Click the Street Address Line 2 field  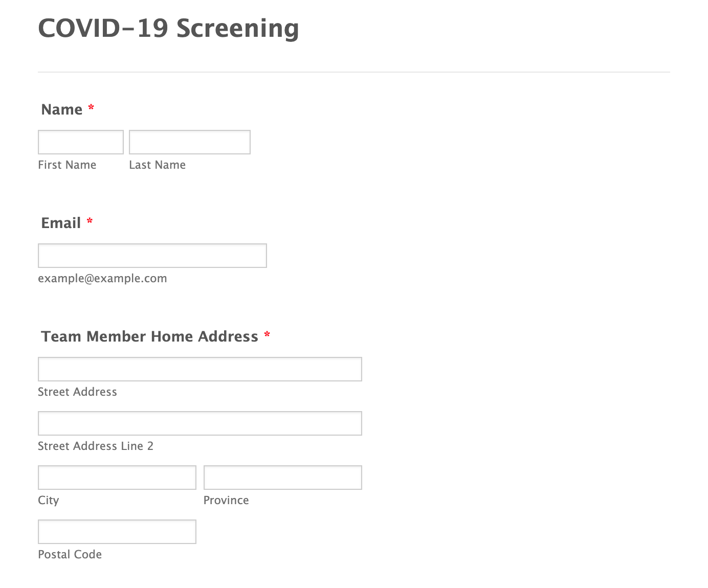tap(200, 423)
